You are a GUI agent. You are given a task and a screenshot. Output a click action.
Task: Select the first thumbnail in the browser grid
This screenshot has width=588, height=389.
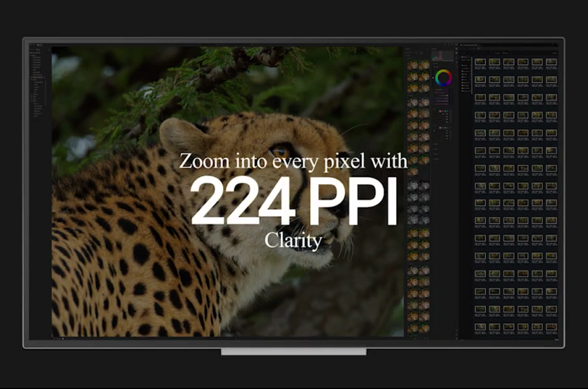tap(480, 62)
